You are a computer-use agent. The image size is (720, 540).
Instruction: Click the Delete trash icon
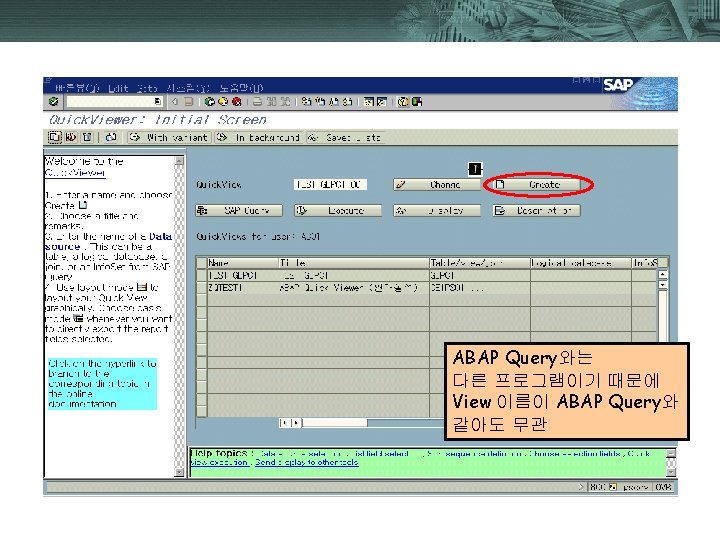tap(87, 137)
